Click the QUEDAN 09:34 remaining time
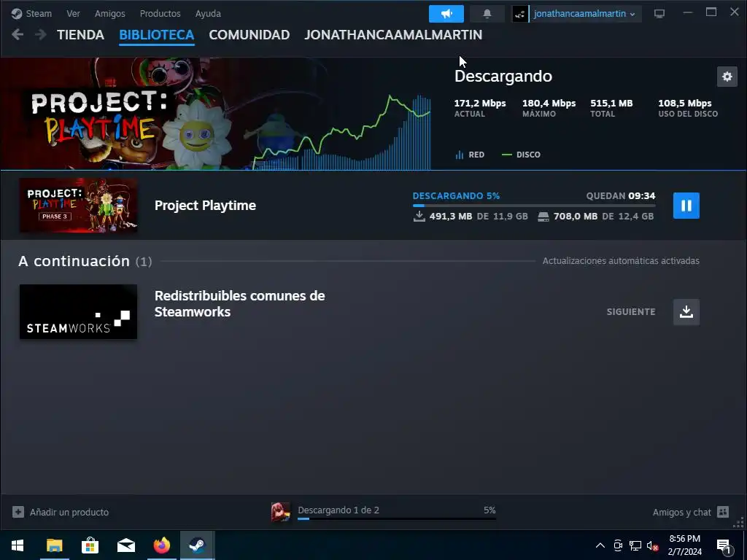747x560 pixels. point(621,195)
